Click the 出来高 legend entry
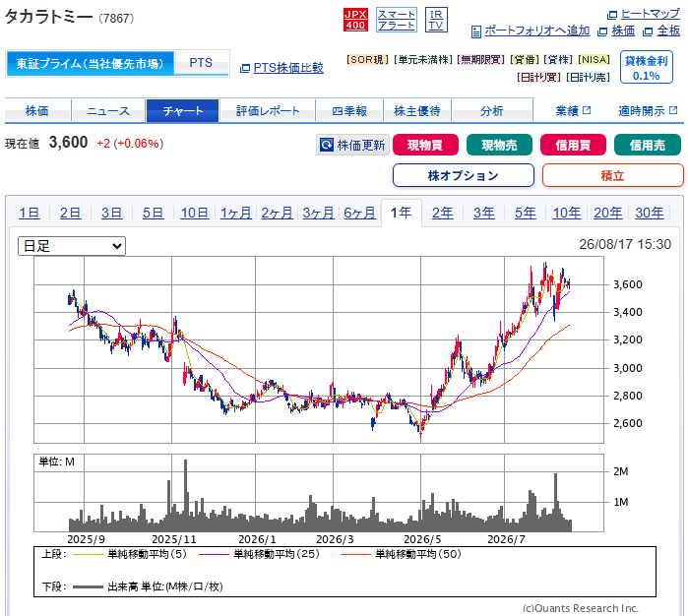The height and width of the screenshot is (616, 688). (148, 586)
